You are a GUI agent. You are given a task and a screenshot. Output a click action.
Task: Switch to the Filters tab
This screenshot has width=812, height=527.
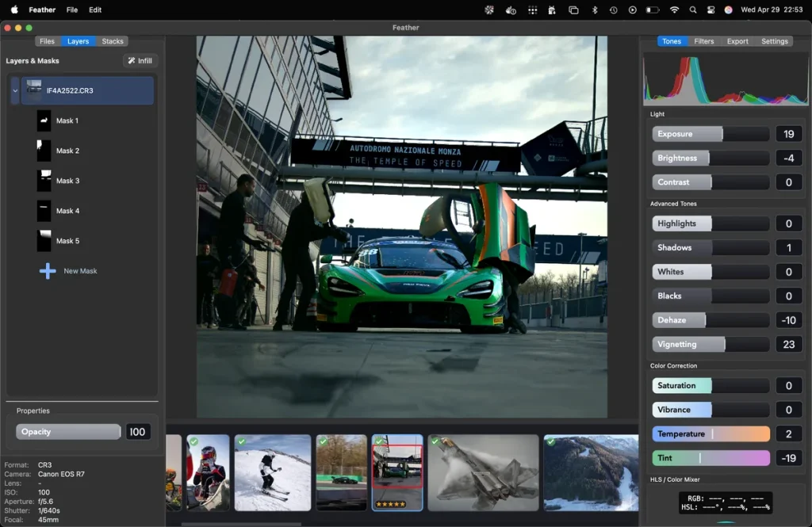[x=704, y=41]
